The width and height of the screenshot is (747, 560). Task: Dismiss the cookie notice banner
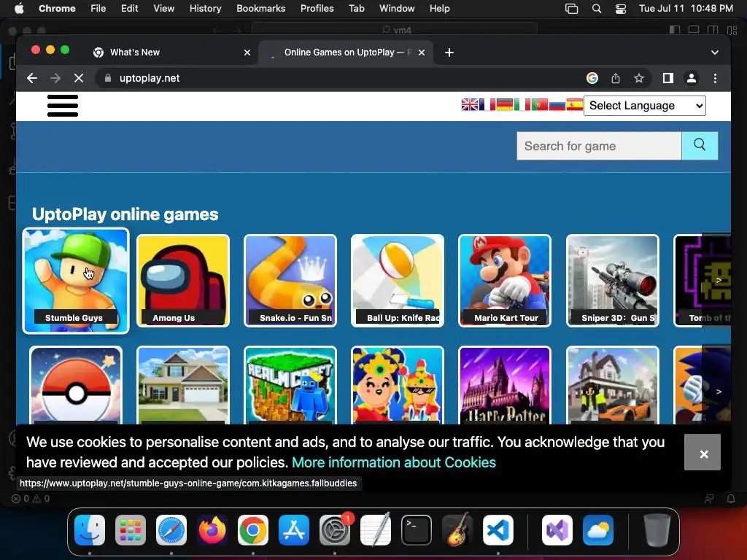(703, 452)
